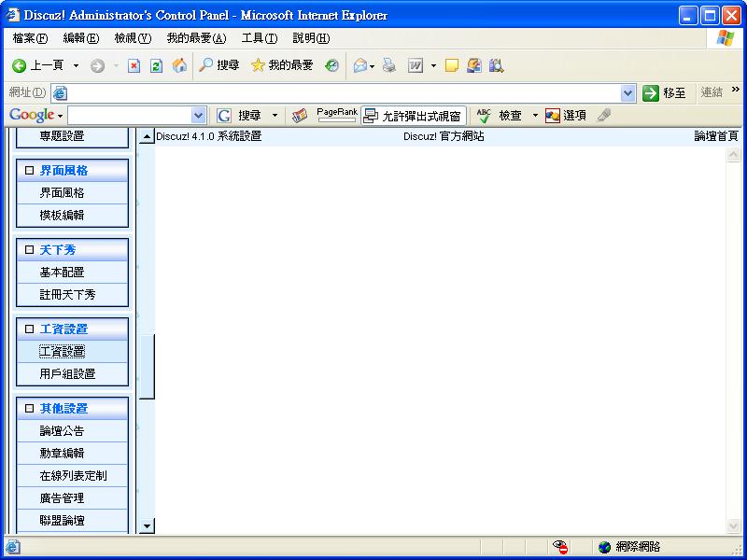This screenshot has width=747, height=560.
Task: Click in the Google toolbar search field
Action: (x=130, y=115)
